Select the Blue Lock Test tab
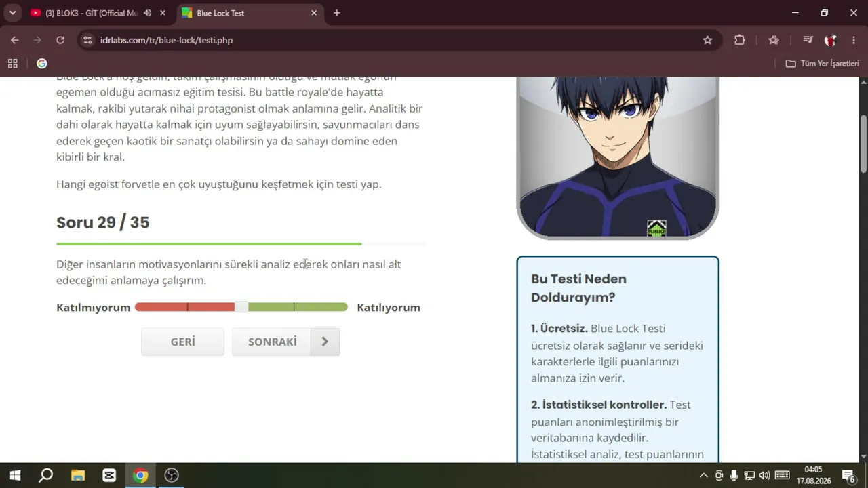 [249, 13]
